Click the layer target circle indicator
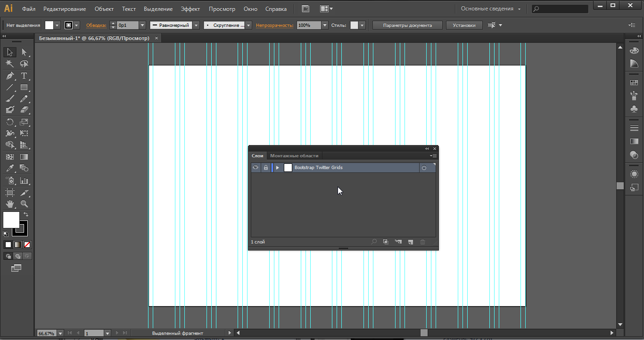The height and width of the screenshot is (340, 644). point(424,168)
